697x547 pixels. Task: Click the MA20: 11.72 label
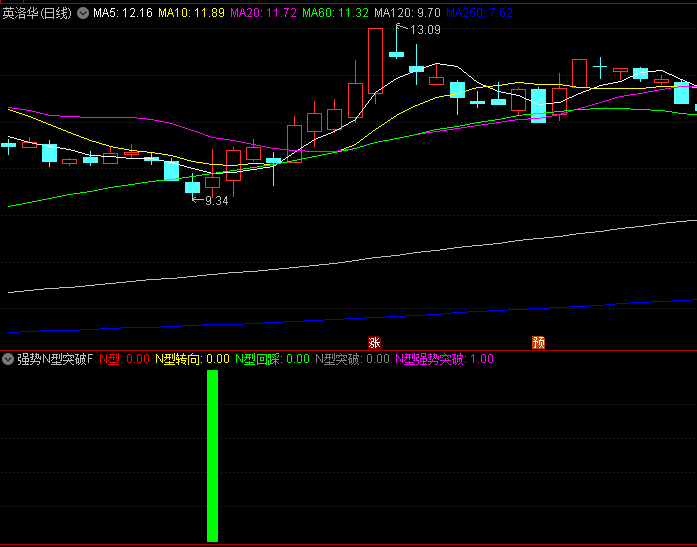pyautogui.click(x=264, y=13)
